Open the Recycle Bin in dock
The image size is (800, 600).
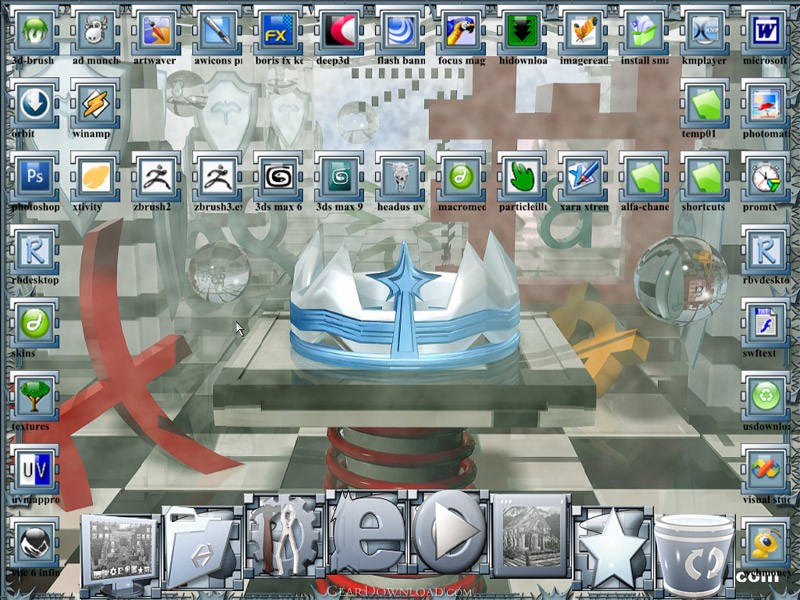tap(694, 554)
